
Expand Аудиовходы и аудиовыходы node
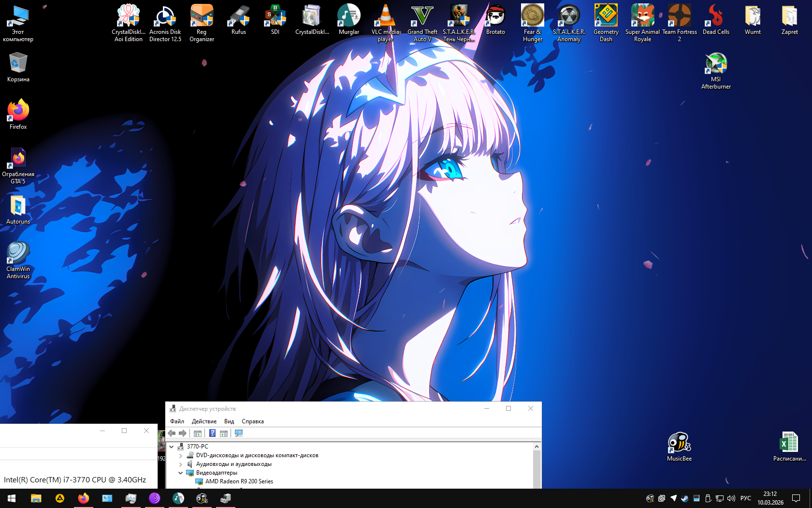[181, 464]
